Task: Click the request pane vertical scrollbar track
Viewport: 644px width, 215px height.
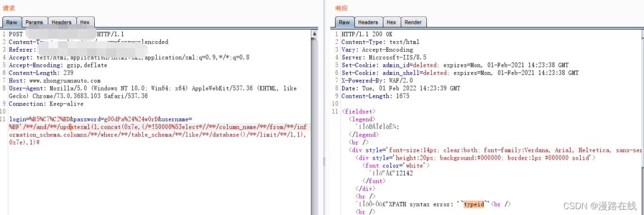Action: tap(315, 123)
